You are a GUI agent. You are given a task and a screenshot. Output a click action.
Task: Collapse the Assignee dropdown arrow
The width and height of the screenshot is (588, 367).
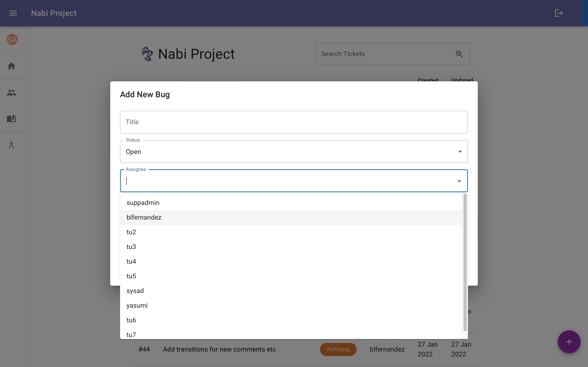click(x=459, y=181)
